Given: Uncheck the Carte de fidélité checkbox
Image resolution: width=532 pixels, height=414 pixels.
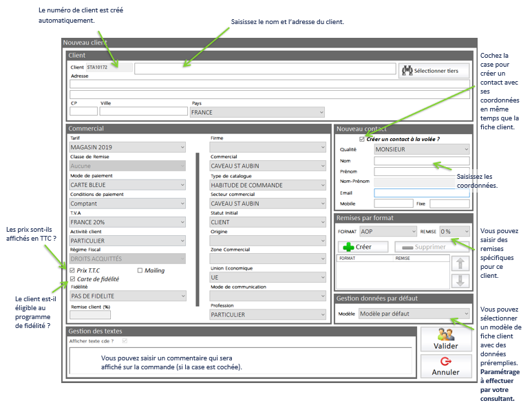Looking at the screenshot, I should click(74, 279).
